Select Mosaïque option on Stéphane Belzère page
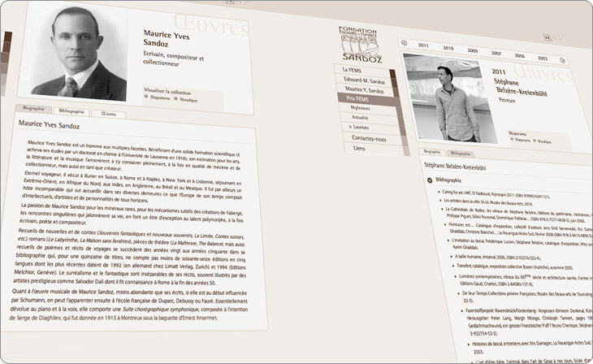 click(x=542, y=141)
